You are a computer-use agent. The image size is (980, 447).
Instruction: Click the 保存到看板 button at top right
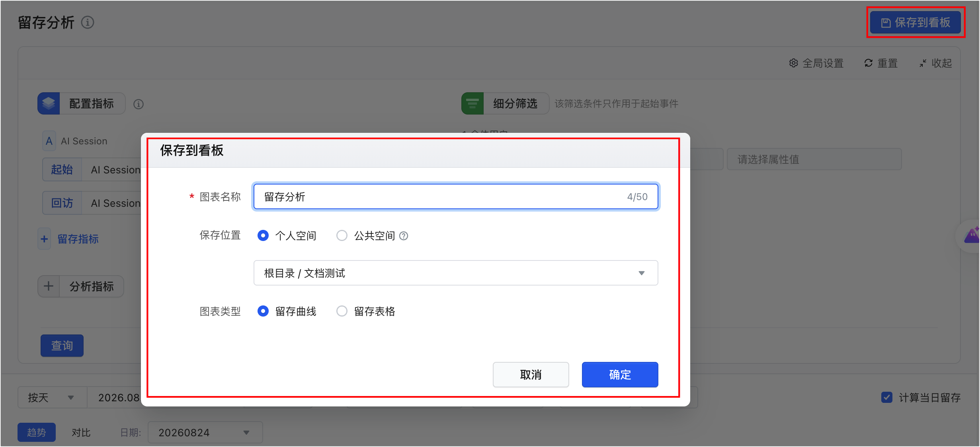tap(916, 23)
